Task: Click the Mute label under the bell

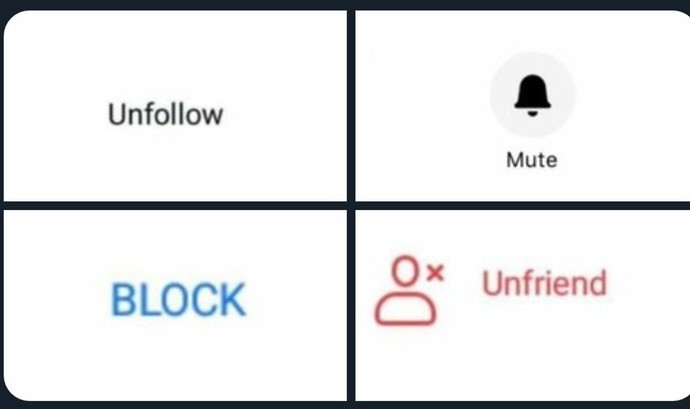Action: [532, 160]
